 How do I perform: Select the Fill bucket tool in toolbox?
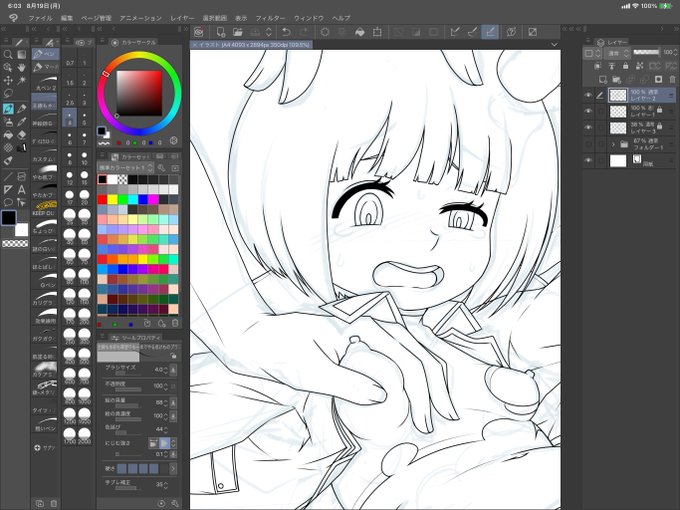coord(8,135)
